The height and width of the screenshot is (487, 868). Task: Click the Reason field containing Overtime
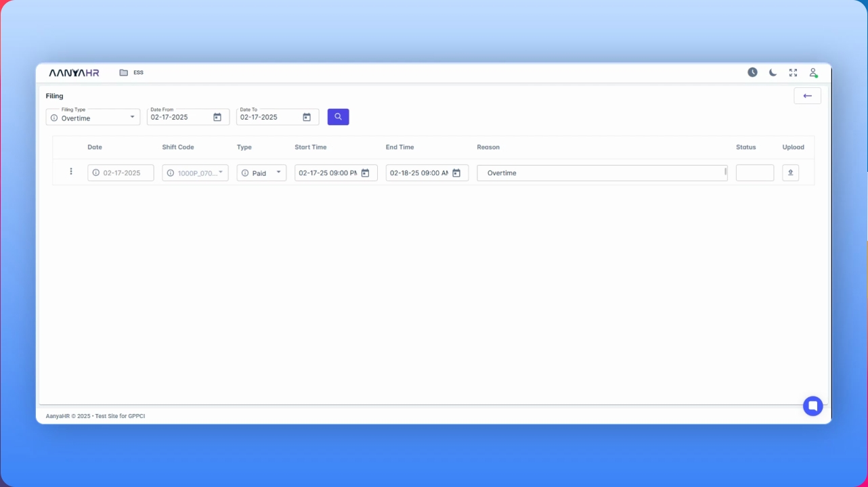602,173
